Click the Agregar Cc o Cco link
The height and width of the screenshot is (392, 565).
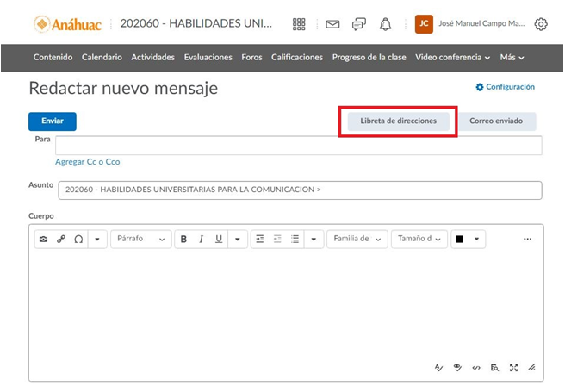pyautogui.click(x=87, y=162)
